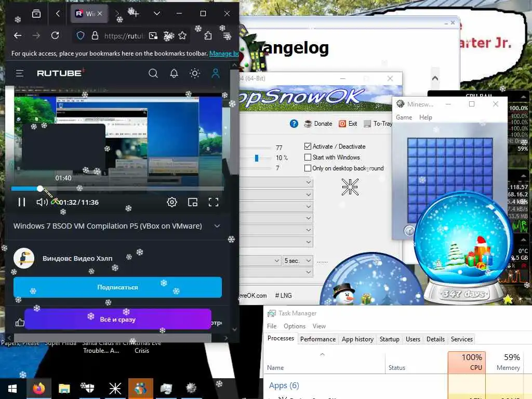Sort by CPU column header
The image size is (532, 399).
(x=467, y=362)
